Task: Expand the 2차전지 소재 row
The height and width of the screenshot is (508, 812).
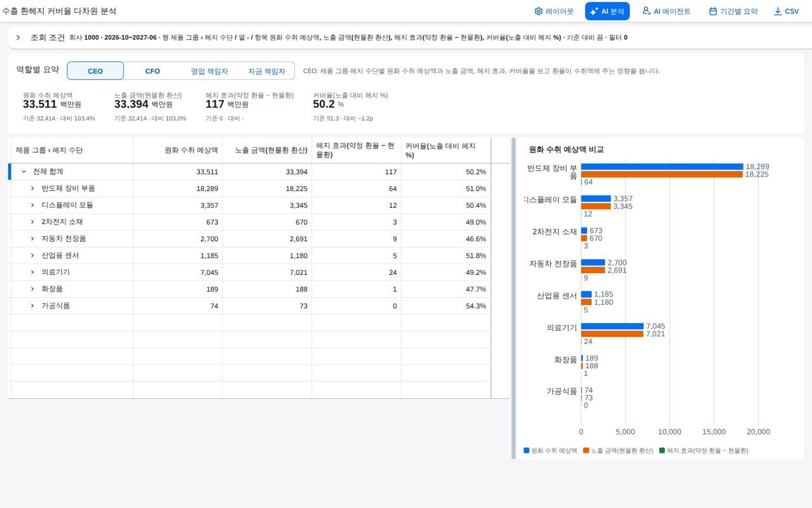Action: pos(32,222)
